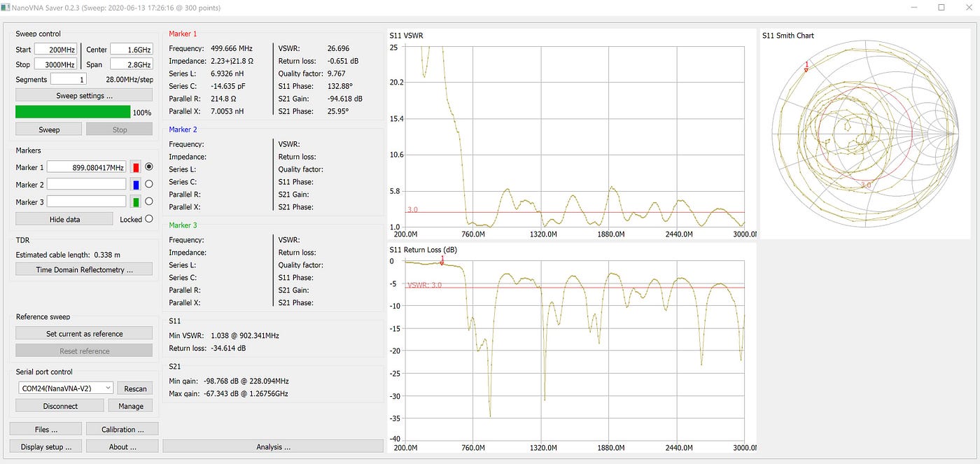Click the Reset reference button
The width and height of the screenshot is (980, 464).
84,351
